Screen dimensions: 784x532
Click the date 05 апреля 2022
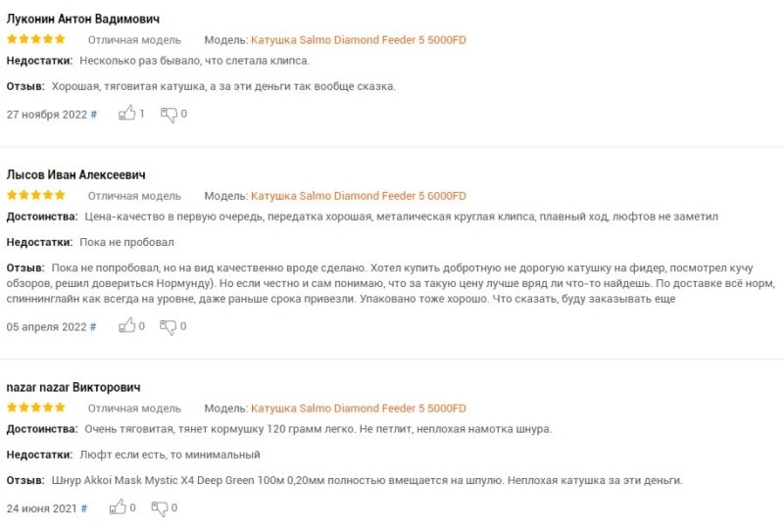(x=47, y=326)
